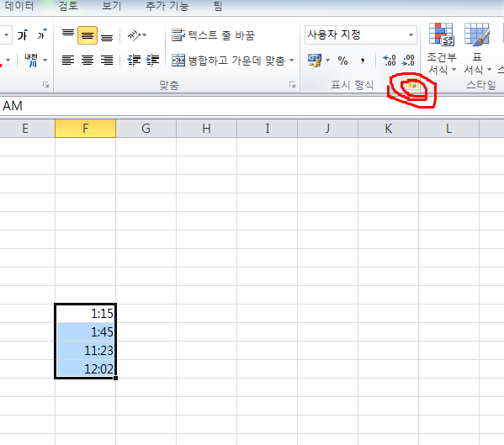Open the 표시 형식 dialog launcher
Screen dimensions: 504x445
point(412,85)
